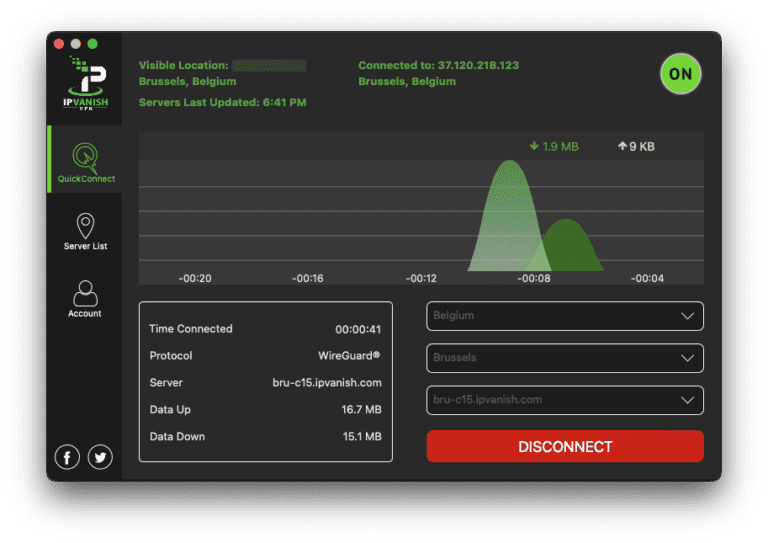
Task: Click the macOS green fullscreen window button
Action: click(x=93, y=44)
